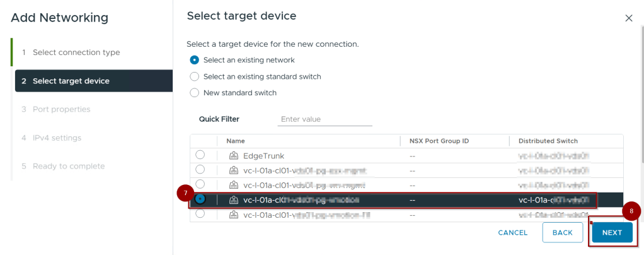This screenshot has width=644, height=255.
Task: Sort by the Name column header
Action: [x=236, y=141]
